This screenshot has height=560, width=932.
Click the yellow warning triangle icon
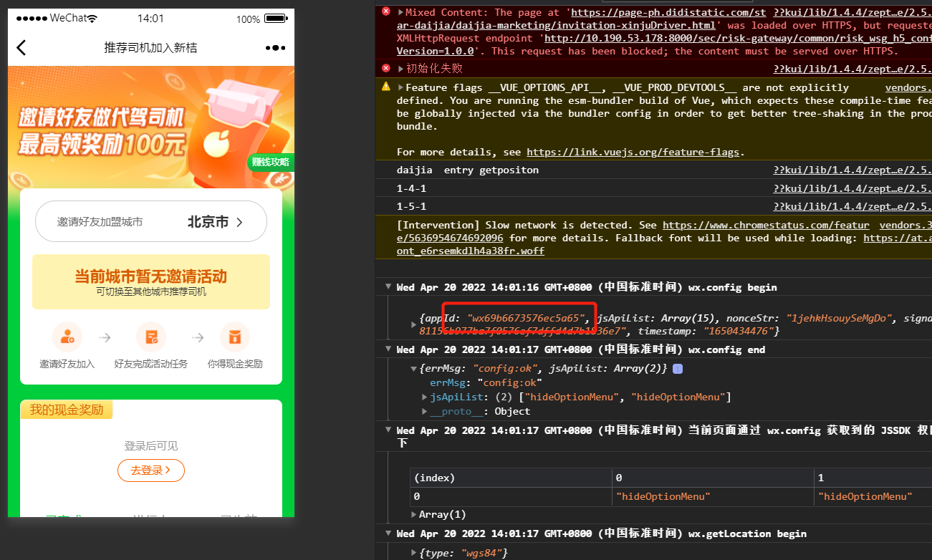click(386, 87)
